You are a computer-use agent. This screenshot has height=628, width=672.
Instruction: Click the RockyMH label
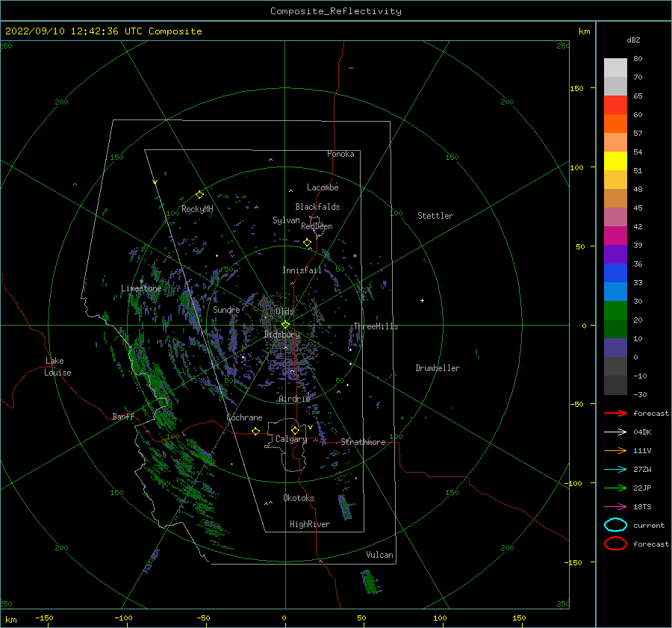tap(197, 209)
